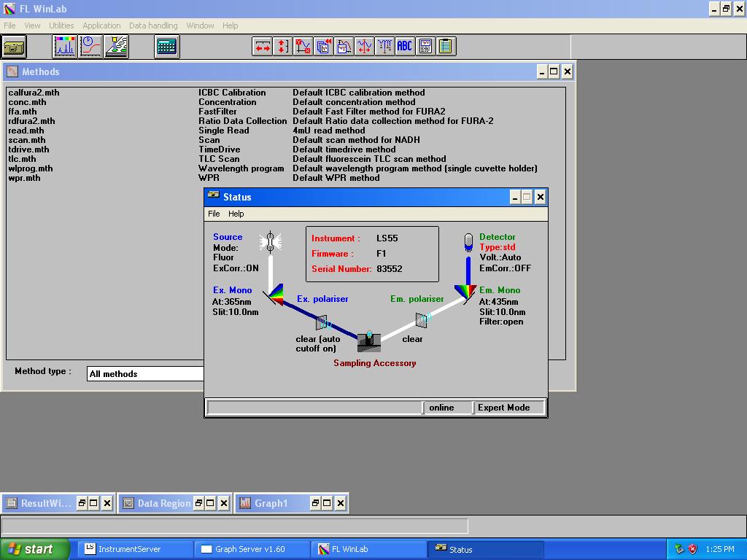Open the Application menu
This screenshot has height=560, width=747.
click(x=101, y=25)
